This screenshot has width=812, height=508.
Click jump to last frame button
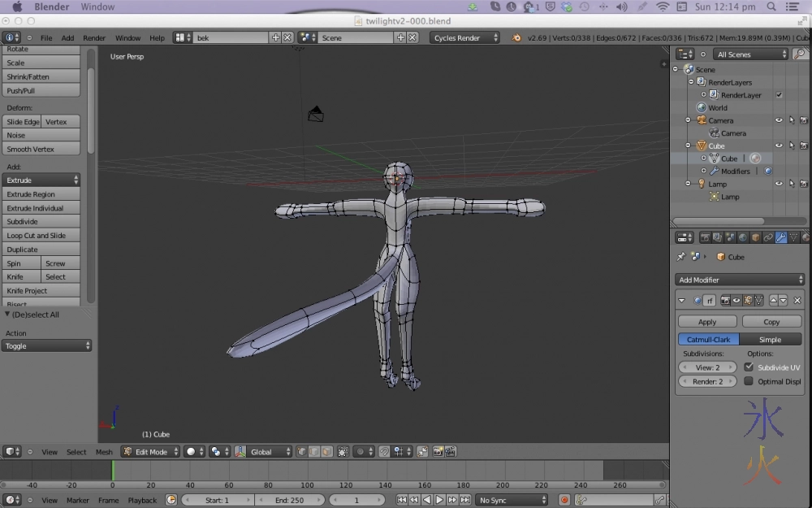[x=464, y=500]
